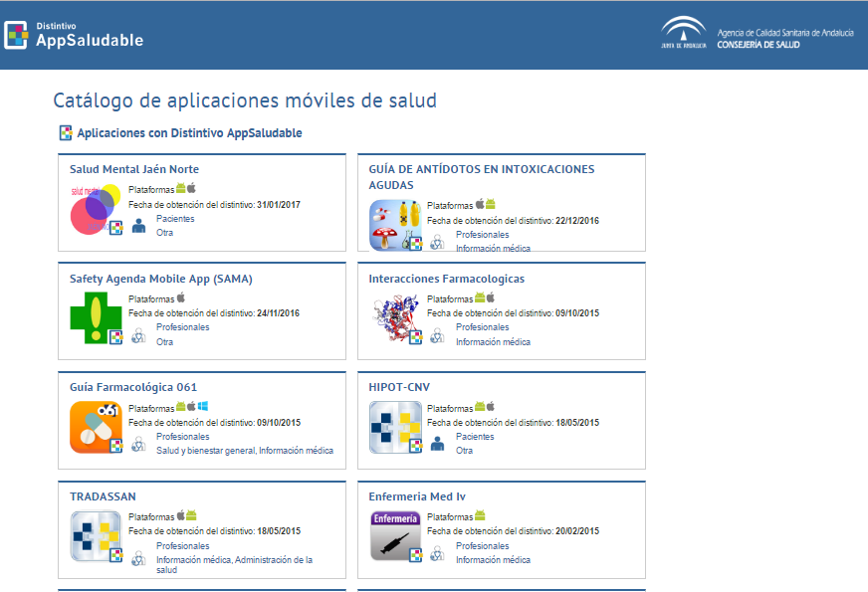Viewport: 868px width, 592px height.
Task: Click the HIPOT-CNV app icon thumbnail
Action: (395, 427)
